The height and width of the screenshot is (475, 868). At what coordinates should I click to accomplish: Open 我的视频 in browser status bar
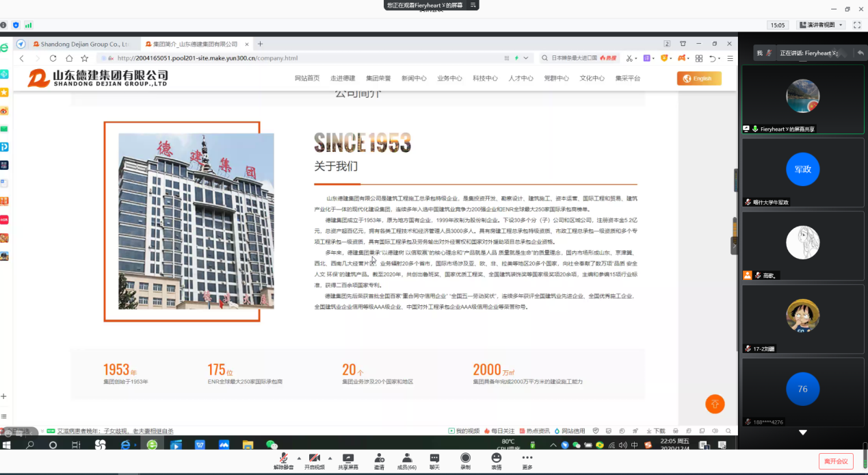[x=464, y=431]
